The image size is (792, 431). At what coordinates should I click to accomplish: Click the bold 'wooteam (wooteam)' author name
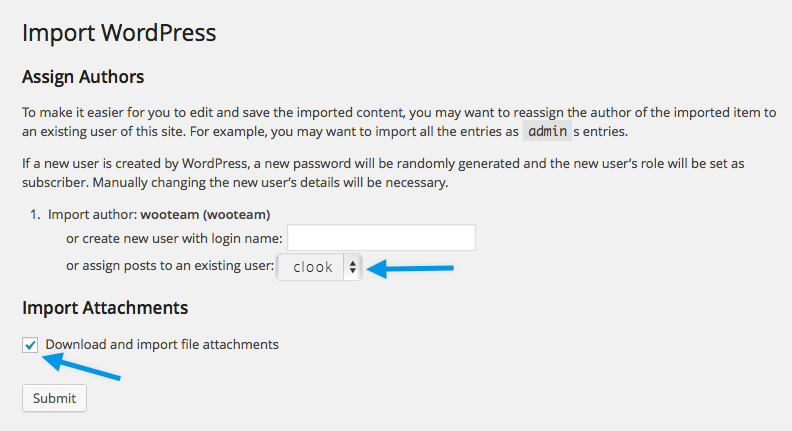click(205, 214)
